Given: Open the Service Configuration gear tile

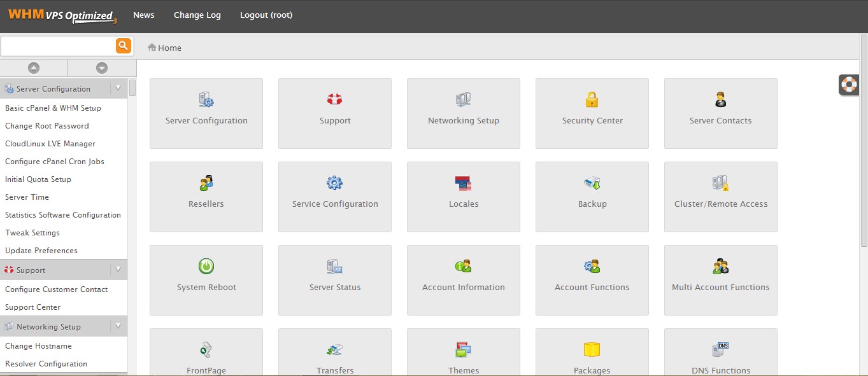Looking at the screenshot, I should (335, 197).
